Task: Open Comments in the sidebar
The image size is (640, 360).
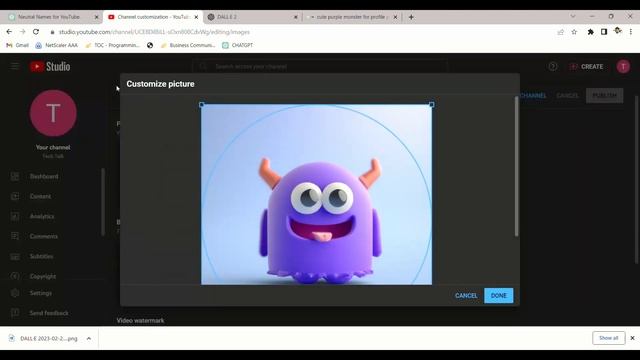Action: tap(44, 236)
